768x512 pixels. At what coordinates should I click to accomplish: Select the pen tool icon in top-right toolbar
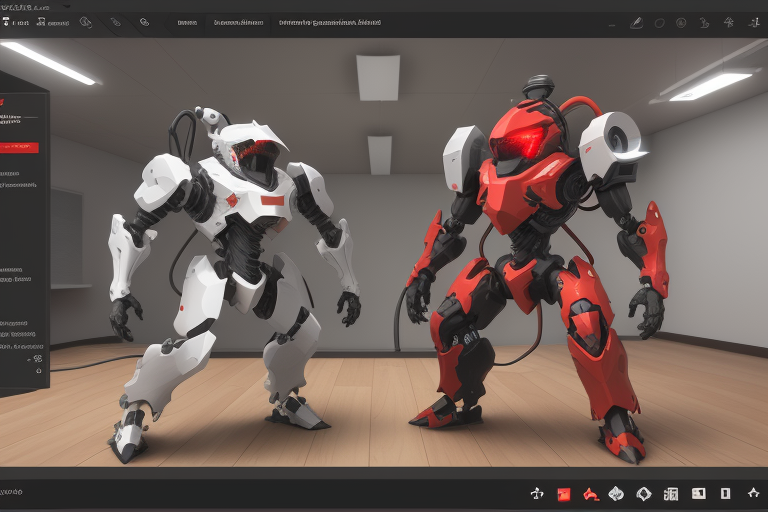(636, 21)
